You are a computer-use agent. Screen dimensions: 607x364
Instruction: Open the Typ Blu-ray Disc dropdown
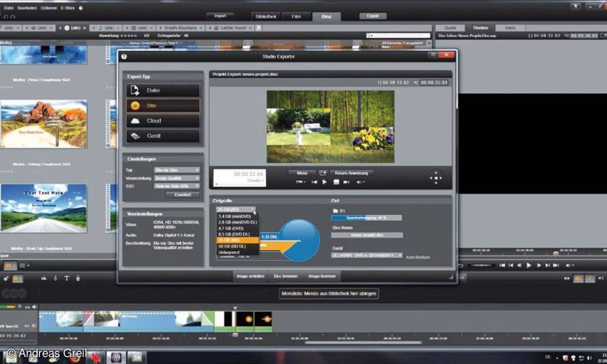point(177,170)
